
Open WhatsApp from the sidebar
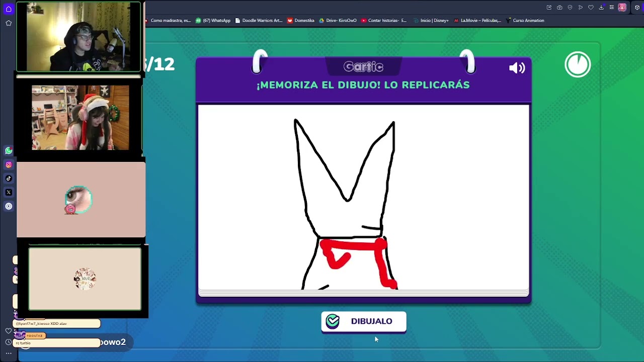(x=9, y=151)
